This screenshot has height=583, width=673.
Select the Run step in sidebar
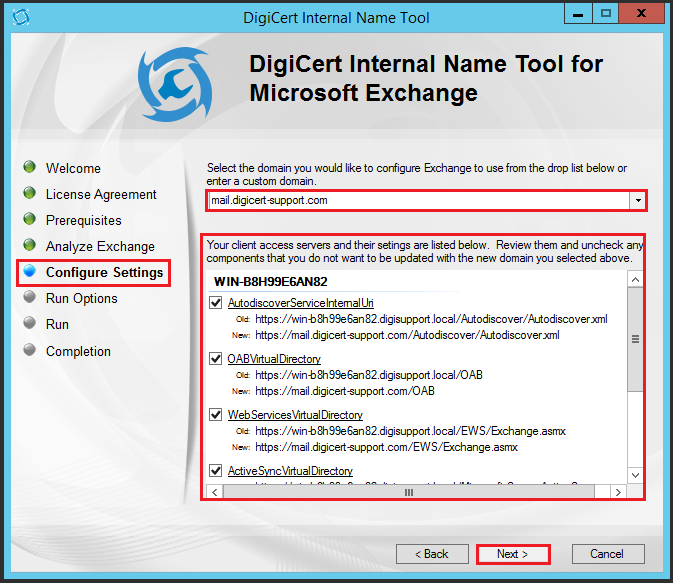tap(57, 324)
